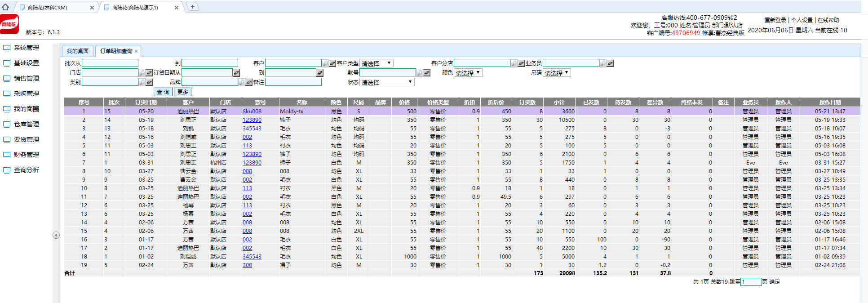Screen dimensions: 868x303
Task: Click the 个人设置 link
Action: (x=802, y=20)
